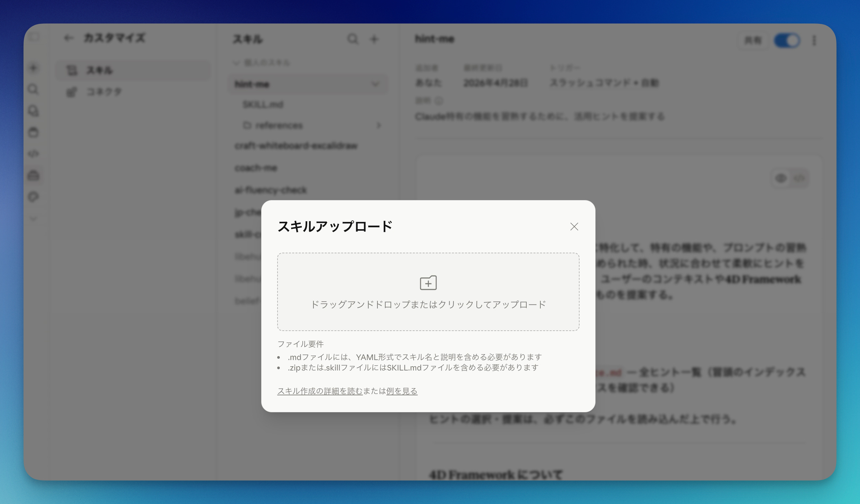
Task: Click the ドラッグアンドドロップまたはクリックしてアップロード text
Action: (428, 304)
